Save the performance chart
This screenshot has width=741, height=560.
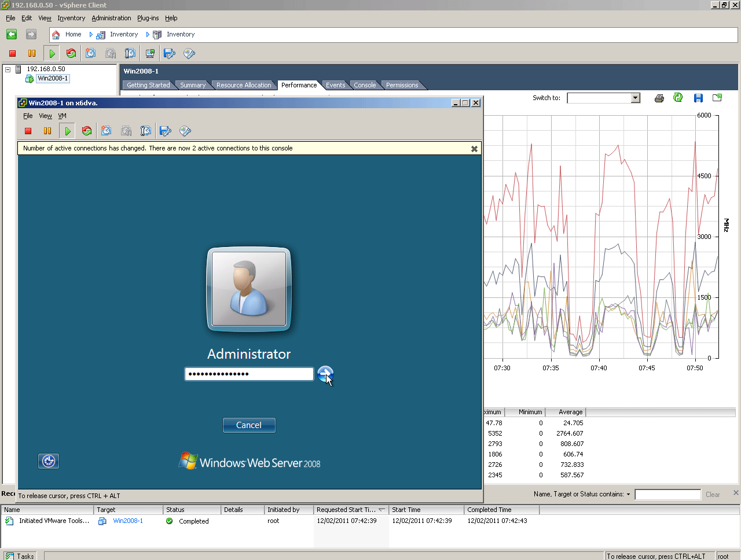pyautogui.click(x=698, y=98)
